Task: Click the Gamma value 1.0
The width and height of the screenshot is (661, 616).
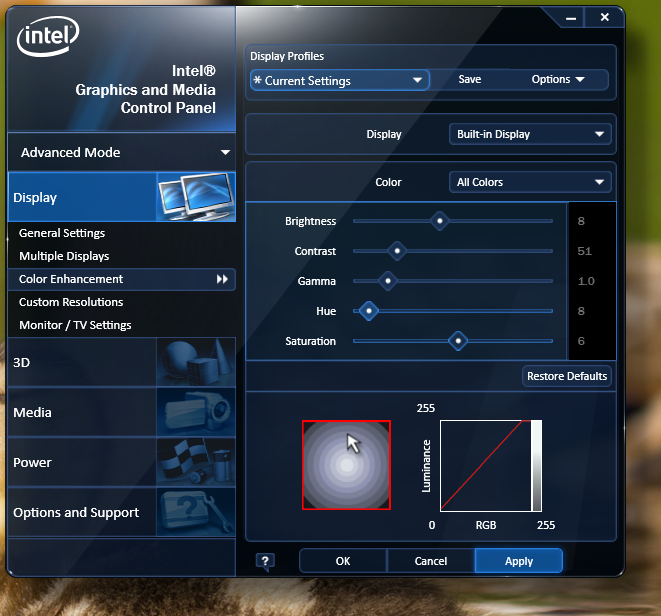Action: pos(586,281)
